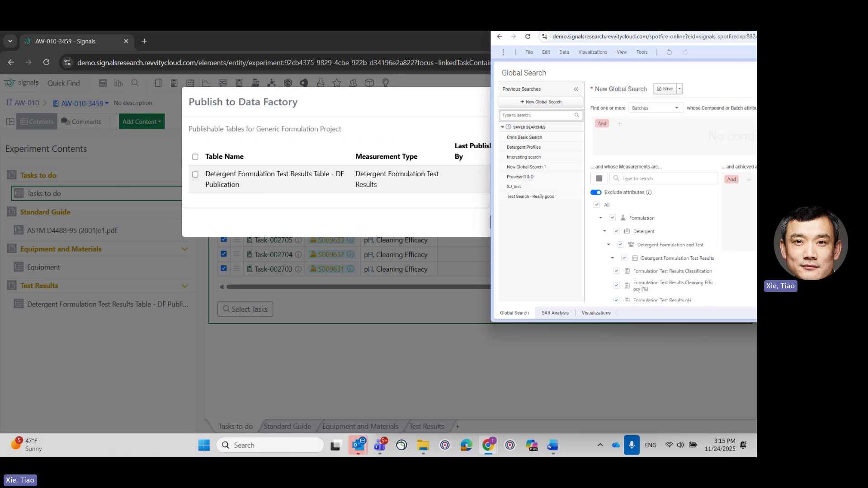
Task: Click the Type to search field
Action: point(538,115)
